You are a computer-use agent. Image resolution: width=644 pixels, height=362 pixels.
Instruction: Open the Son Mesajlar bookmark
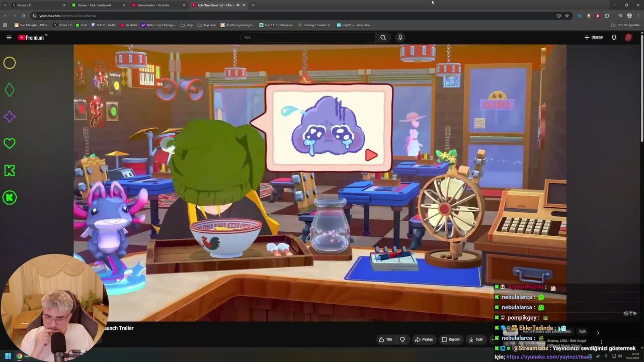32,25
